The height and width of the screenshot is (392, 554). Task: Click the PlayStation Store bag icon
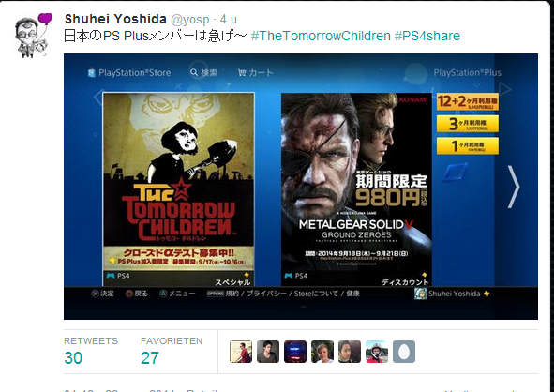click(92, 72)
